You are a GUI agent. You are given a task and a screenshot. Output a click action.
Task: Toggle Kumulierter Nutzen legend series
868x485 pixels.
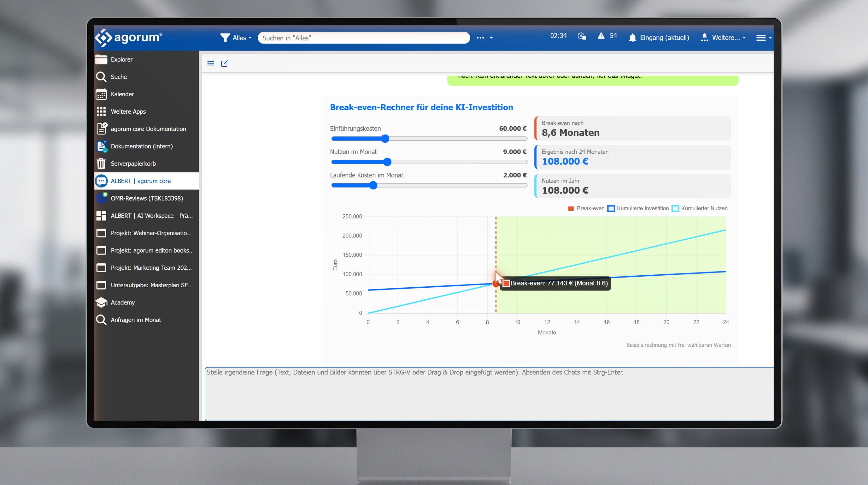[x=700, y=208]
